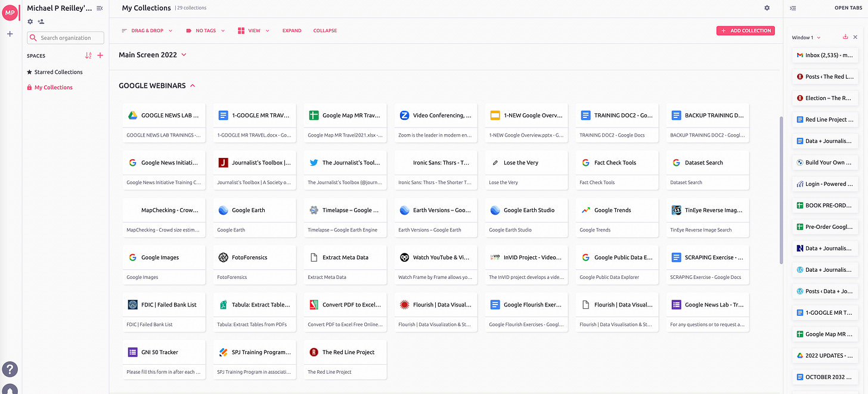This screenshot has width=868, height=394.
Task: Add a new space with the pink plus icon
Action: click(100, 55)
